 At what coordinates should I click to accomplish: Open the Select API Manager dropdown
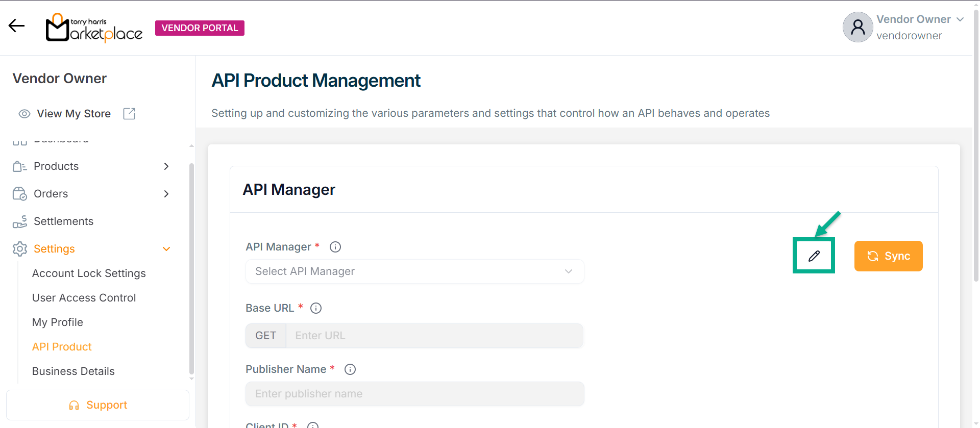coord(414,271)
